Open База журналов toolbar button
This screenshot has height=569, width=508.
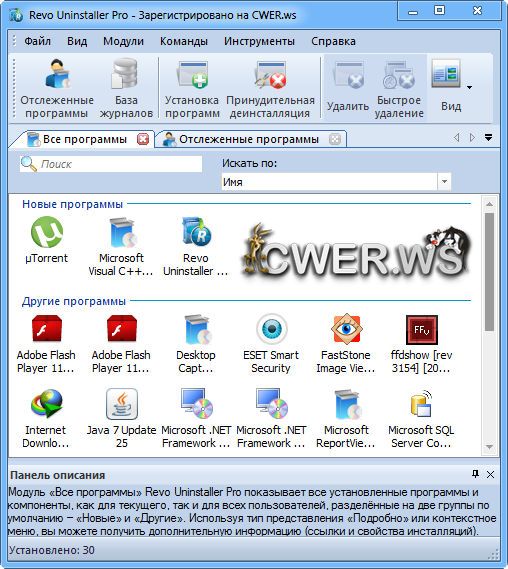[x=126, y=88]
